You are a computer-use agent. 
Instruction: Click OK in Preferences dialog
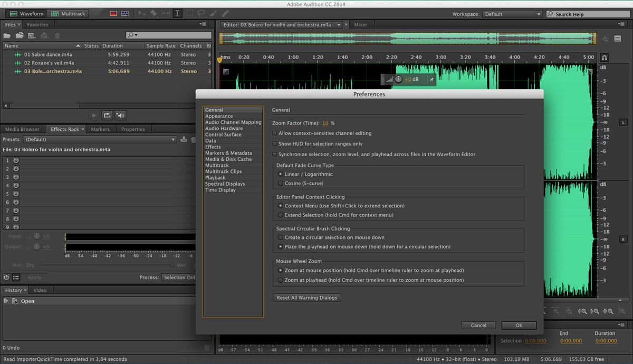(519, 325)
